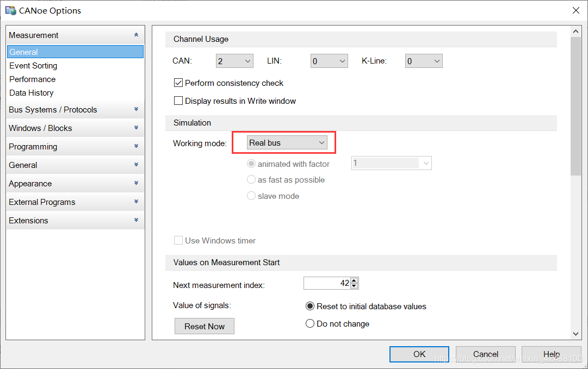This screenshot has height=369, width=588.
Task: Open the Working mode dropdown
Action: [287, 143]
